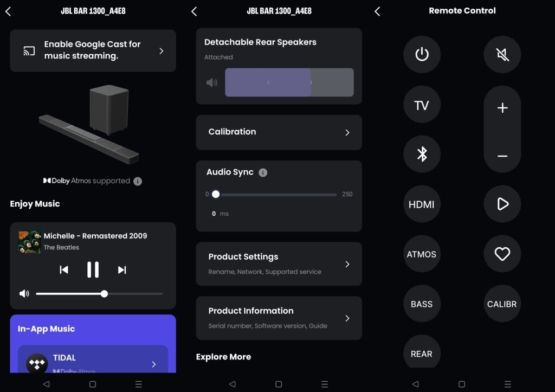Expand the Product Settings chevron

coord(347,264)
